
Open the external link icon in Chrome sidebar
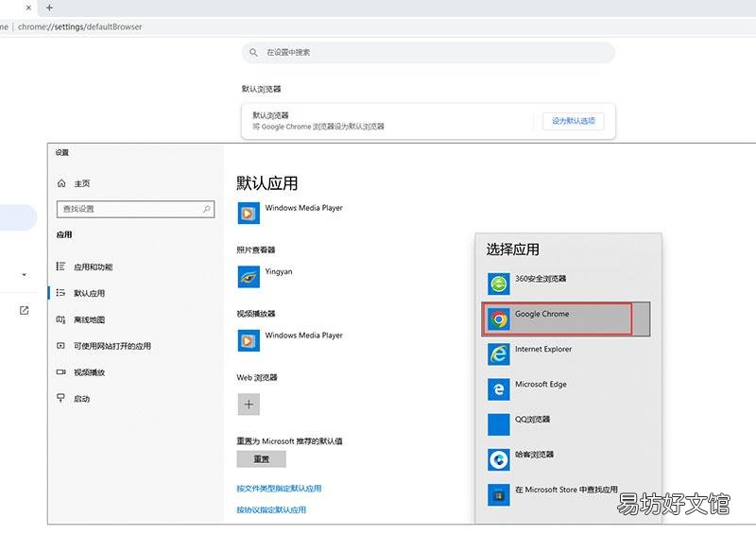click(x=25, y=310)
